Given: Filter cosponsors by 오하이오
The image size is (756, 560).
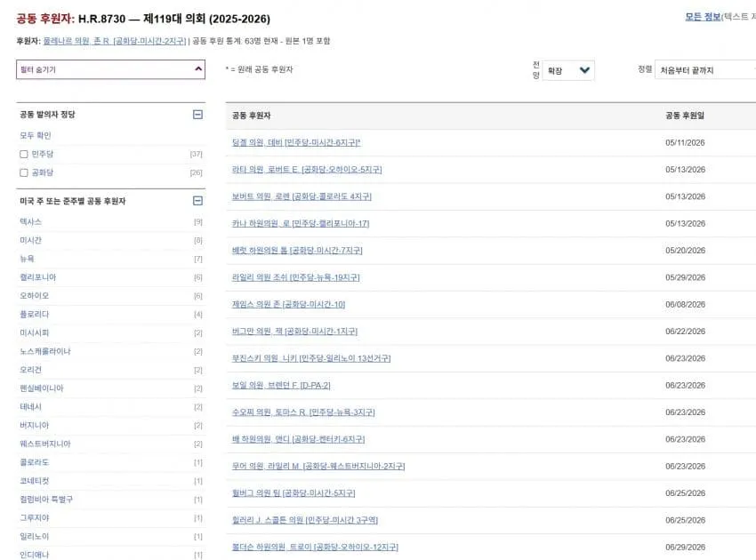Looking at the screenshot, I should click(x=34, y=295).
